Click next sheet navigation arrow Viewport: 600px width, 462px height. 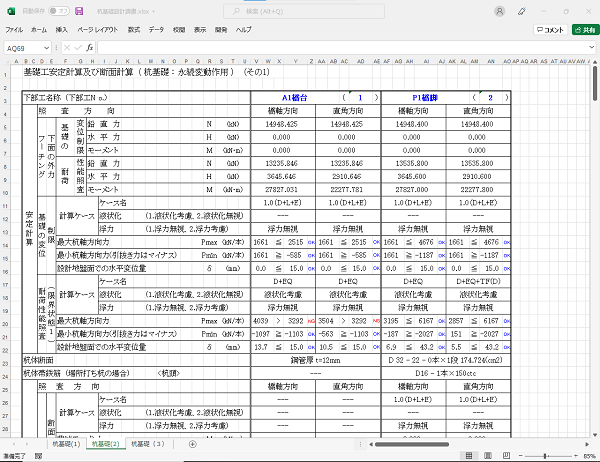[27, 444]
